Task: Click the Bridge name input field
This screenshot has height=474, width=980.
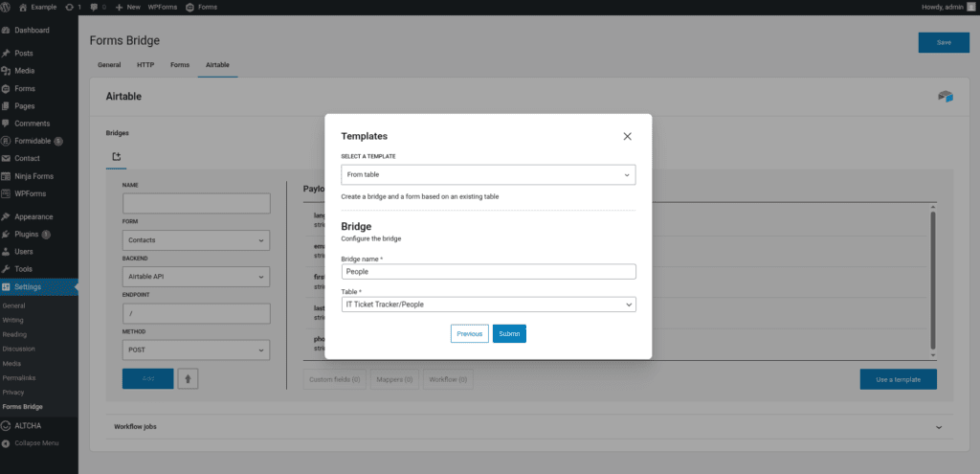Action: click(x=488, y=271)
